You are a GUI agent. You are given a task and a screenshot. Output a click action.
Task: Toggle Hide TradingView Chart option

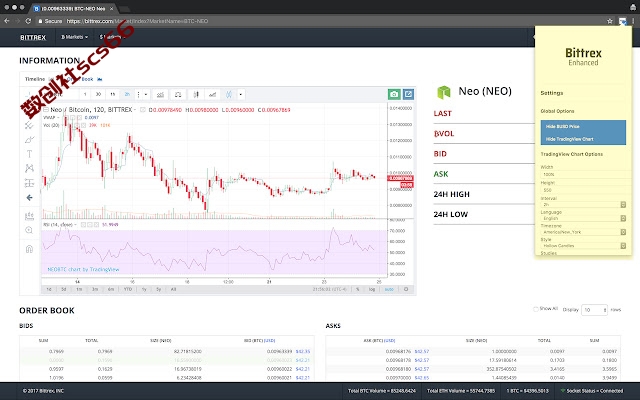point(583,139)
